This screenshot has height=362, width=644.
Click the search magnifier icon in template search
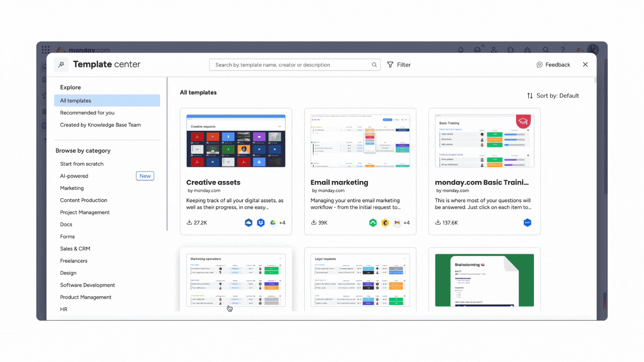(x=374, y=65)
